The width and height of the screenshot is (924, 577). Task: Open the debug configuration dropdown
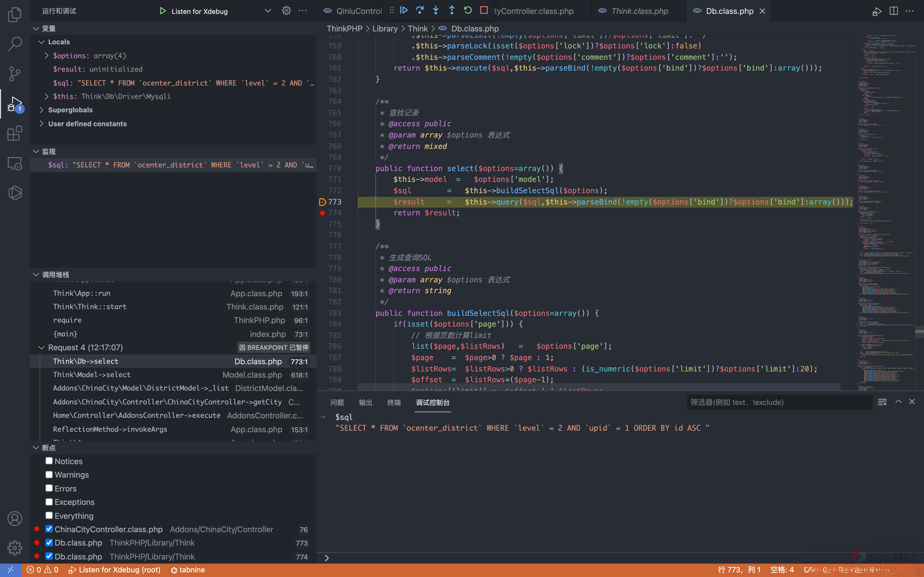point(268,11)
